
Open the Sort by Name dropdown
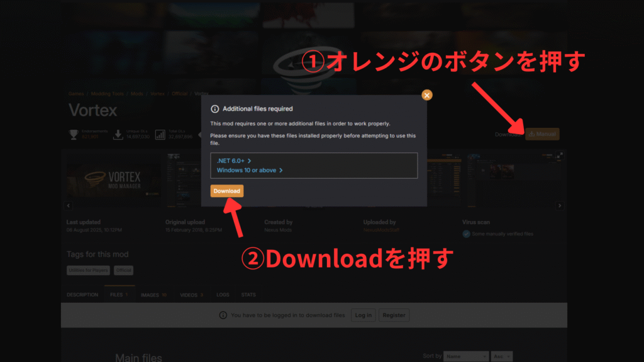[x=466, y=356]
